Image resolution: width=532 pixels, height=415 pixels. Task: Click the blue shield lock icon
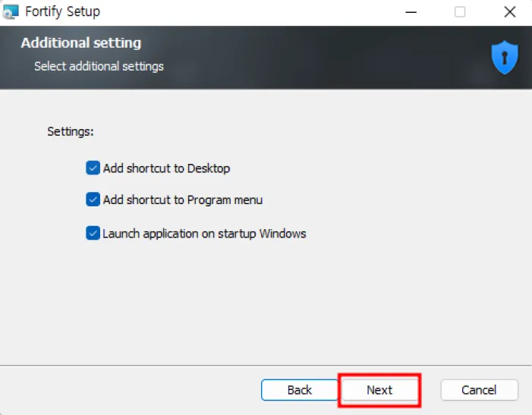click(x=504, y=58)
